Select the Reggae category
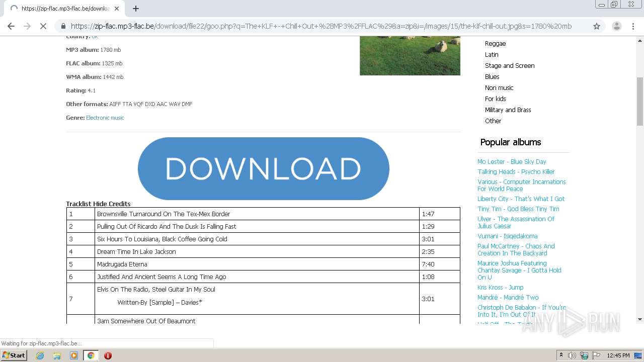This screenshot has width=644, height=362. coord(495,44)
